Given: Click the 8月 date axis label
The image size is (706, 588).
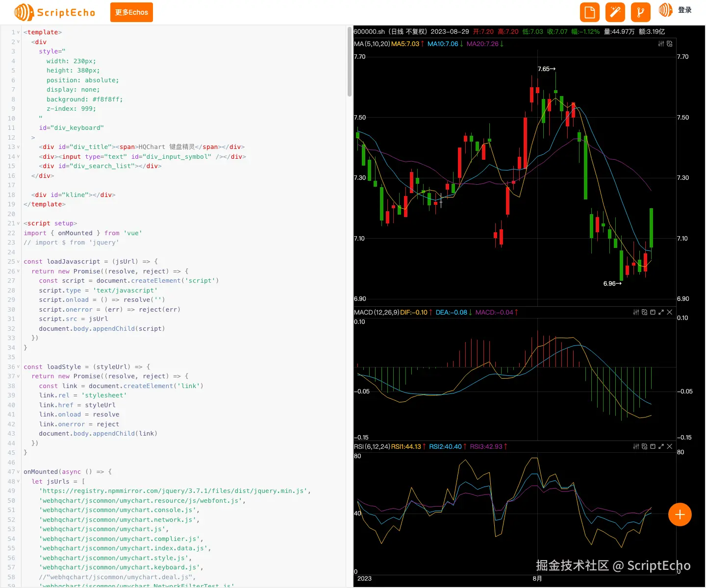Looking at the screenshot, I should tap(537, 579).
